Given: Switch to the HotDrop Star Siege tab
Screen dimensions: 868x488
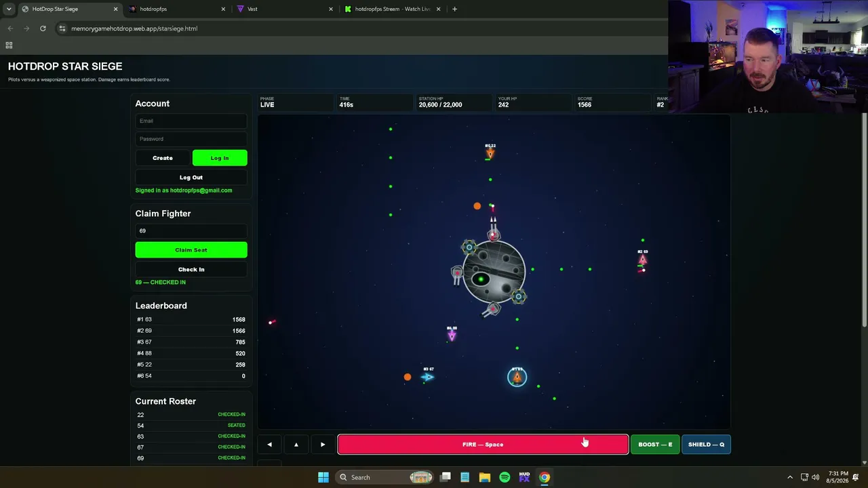Looking at the screenshot, I should click(x=64, y=9).
